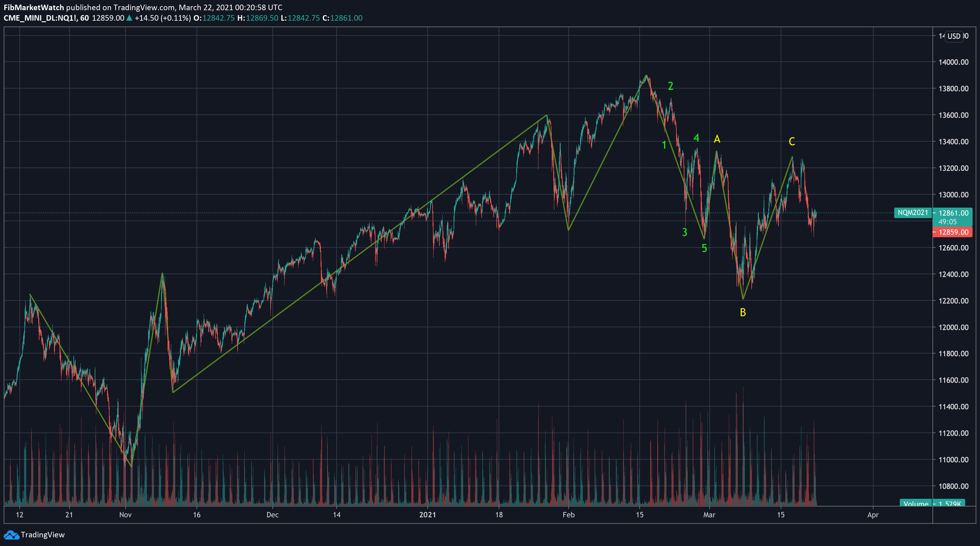Select the green wave label 3

(x=684, y=232)
